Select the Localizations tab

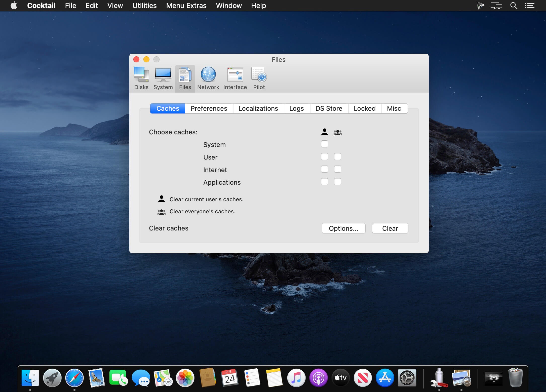point(258,108)
